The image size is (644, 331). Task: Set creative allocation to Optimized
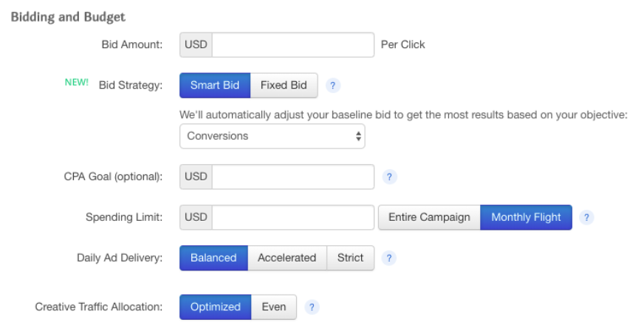[x=216, y=307]
